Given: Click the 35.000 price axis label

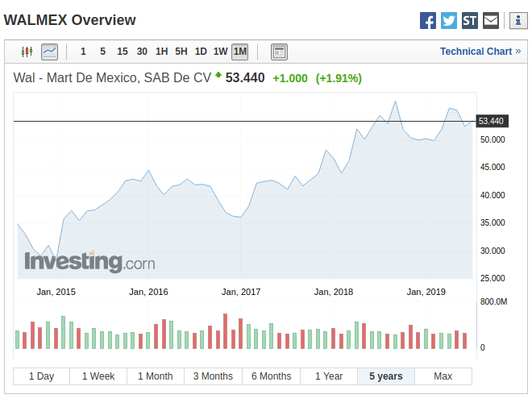Looking at the screenshot, I should click(x=493, y=222).
